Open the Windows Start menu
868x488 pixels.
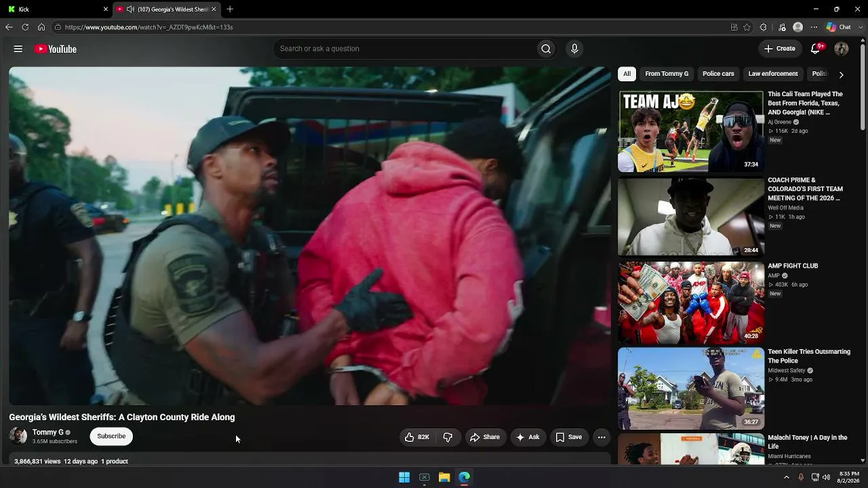pyautogui.click(x=404, y=477)
